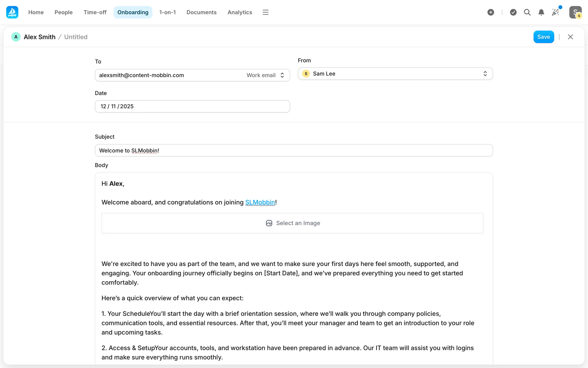Open the user profile avatar

575,12
